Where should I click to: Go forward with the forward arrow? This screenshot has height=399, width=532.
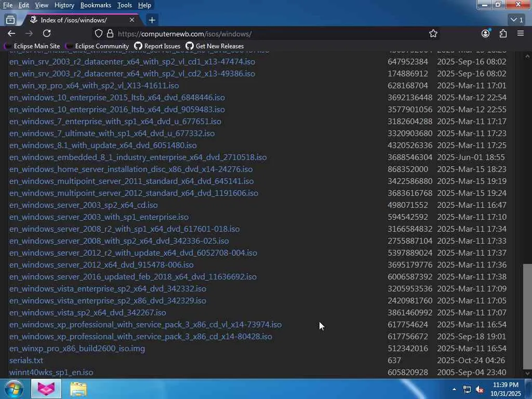[x=29, y=33]
